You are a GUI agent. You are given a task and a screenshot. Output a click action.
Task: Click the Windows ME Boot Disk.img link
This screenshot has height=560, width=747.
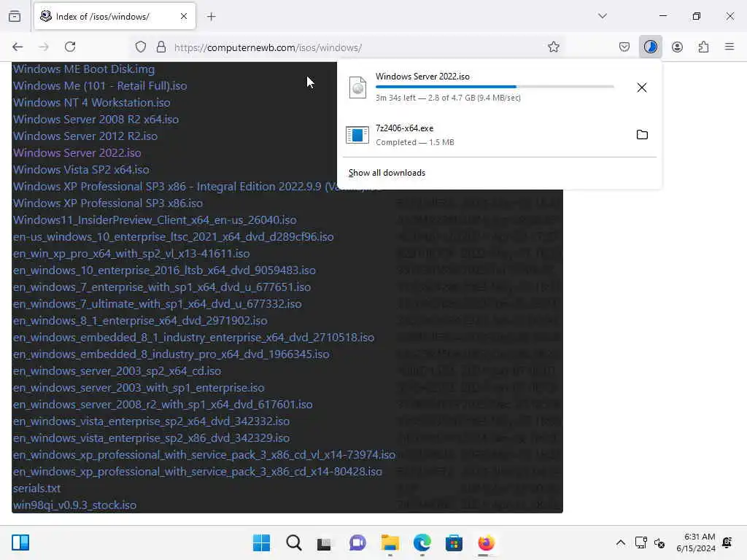[x=84, y=69]
